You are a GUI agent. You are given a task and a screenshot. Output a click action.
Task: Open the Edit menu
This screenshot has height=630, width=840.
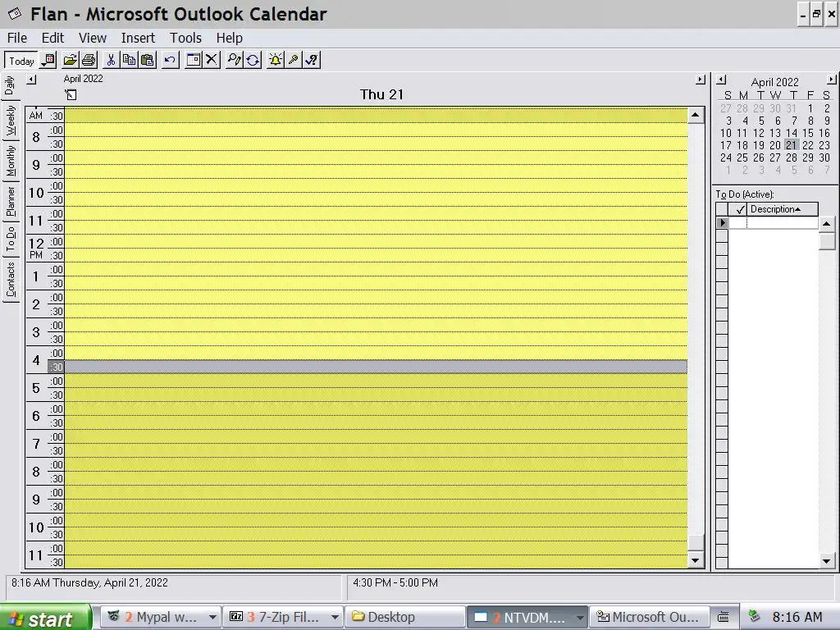click(52, 38)
